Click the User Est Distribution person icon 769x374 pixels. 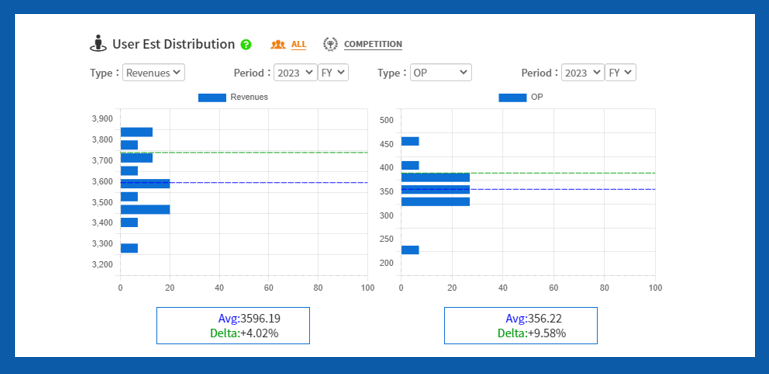click(x=98, y=43)
